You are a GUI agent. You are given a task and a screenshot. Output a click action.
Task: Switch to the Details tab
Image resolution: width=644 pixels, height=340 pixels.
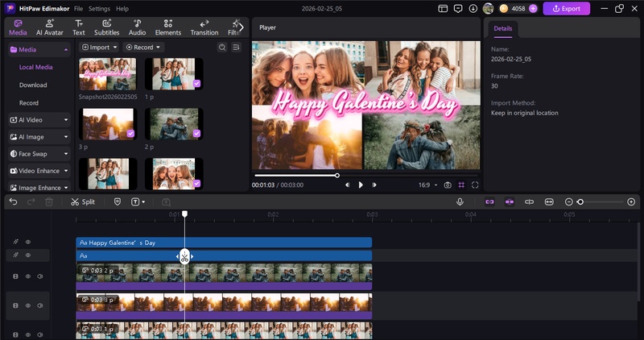point(502,29)
